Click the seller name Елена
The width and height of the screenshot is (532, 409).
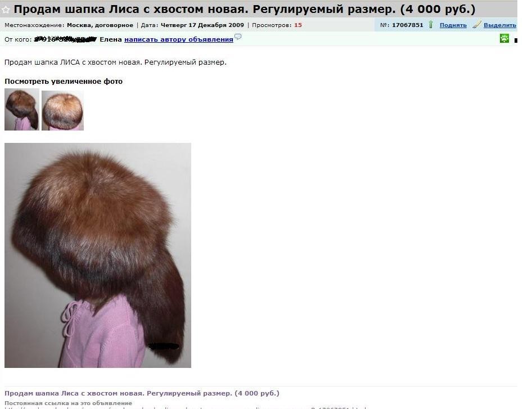111,39
